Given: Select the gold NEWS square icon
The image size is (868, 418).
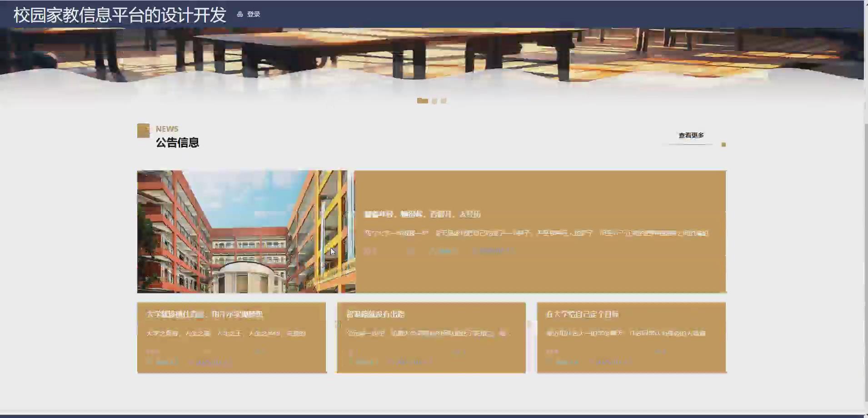Looking at the screenshot, I should [x=144, y=130].
